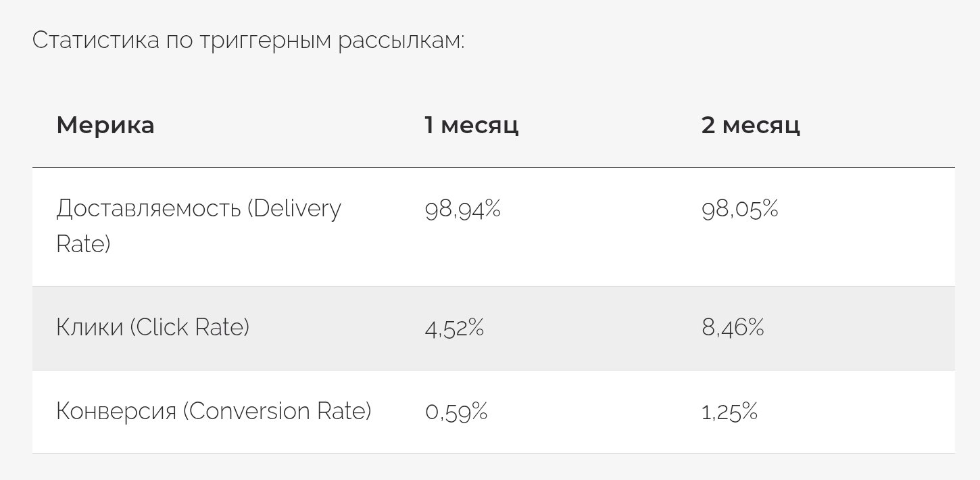This screenshot has height=480, width=980.
Task: Choose the 0,59% conversion value
Action: 456,412
